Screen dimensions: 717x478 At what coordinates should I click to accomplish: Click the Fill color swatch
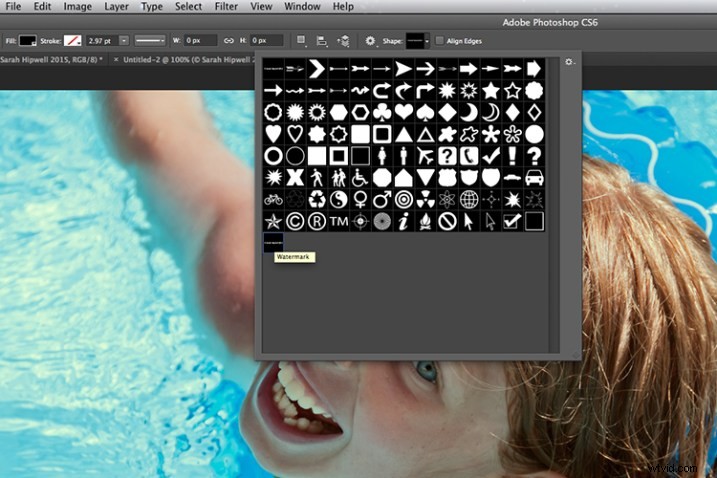(x=27, y=41)
